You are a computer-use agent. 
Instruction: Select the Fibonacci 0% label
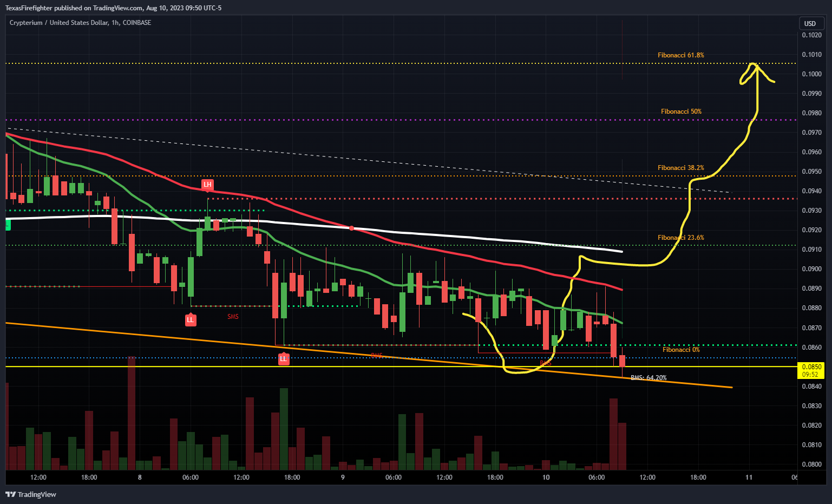pos(681,350)
